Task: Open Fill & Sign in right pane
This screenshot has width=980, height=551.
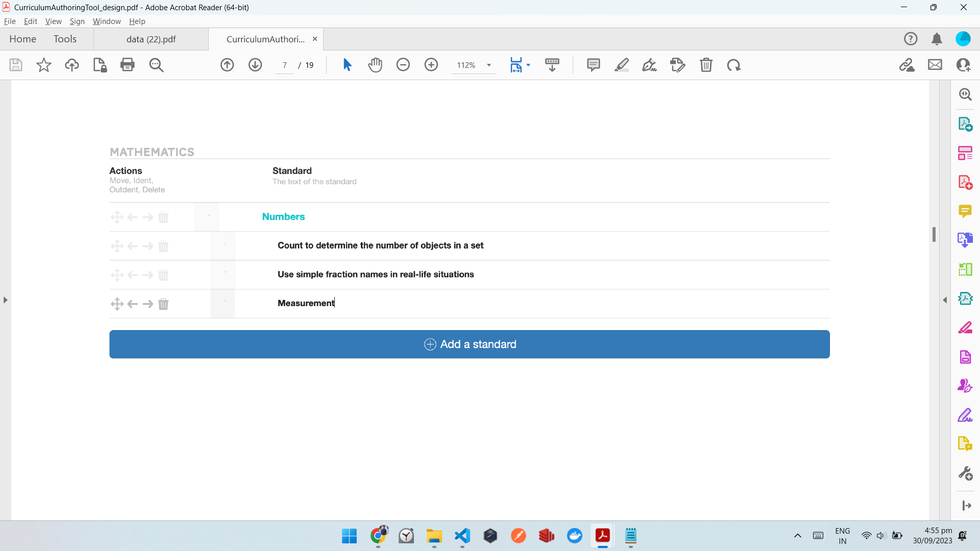Action: pos(965,415)
